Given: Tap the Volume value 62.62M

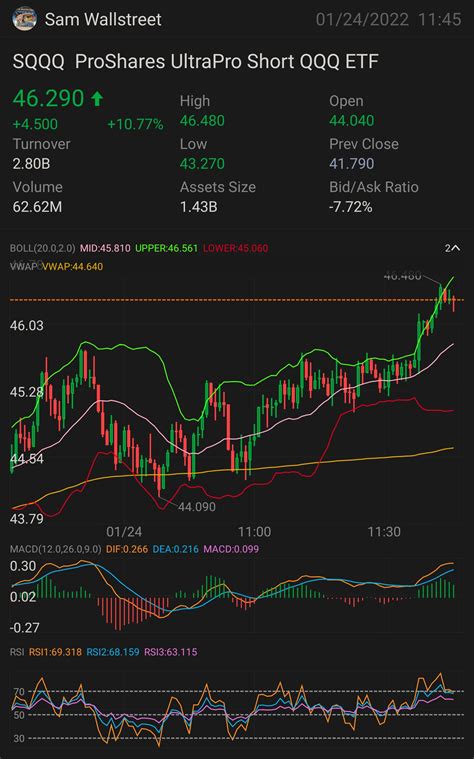Looking at the screenshot, I should coord(37,207).
